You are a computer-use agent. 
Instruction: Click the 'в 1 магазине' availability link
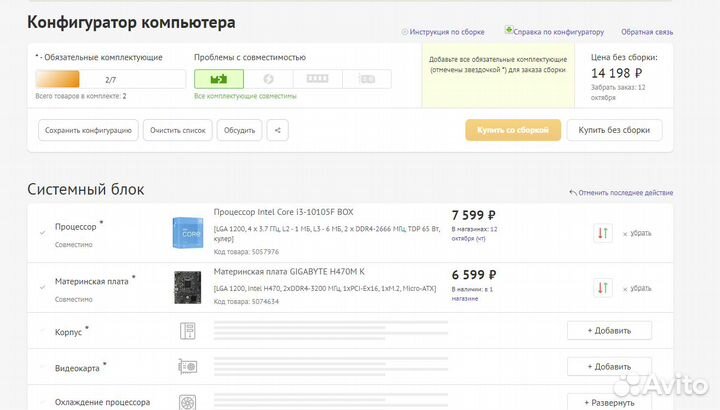(472, 294)
